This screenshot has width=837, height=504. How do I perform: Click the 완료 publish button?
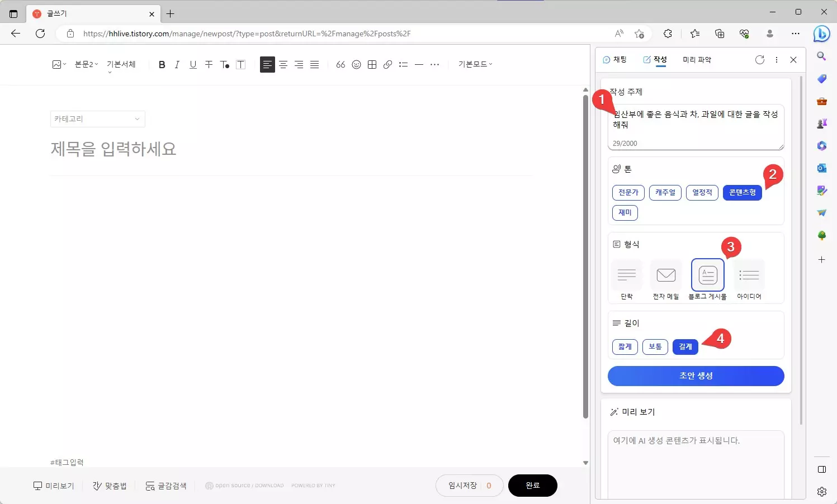point(533,486)
